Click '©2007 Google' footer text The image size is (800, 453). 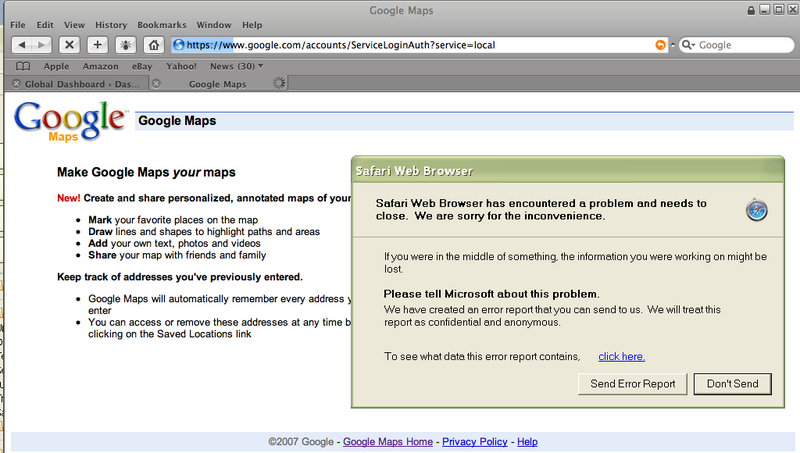click(x=301, y=442)
